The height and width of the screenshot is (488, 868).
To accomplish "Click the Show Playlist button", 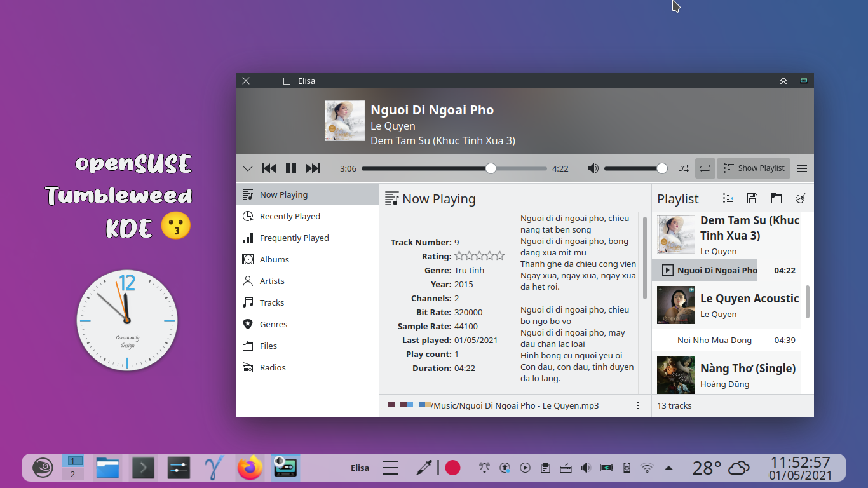I will pos(754,168).
